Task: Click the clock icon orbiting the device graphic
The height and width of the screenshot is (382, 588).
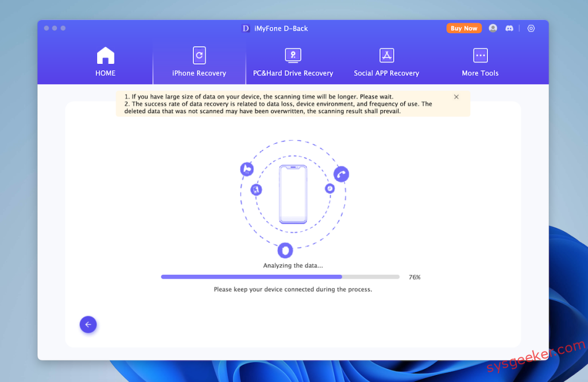Action: (x=330, y=188)
